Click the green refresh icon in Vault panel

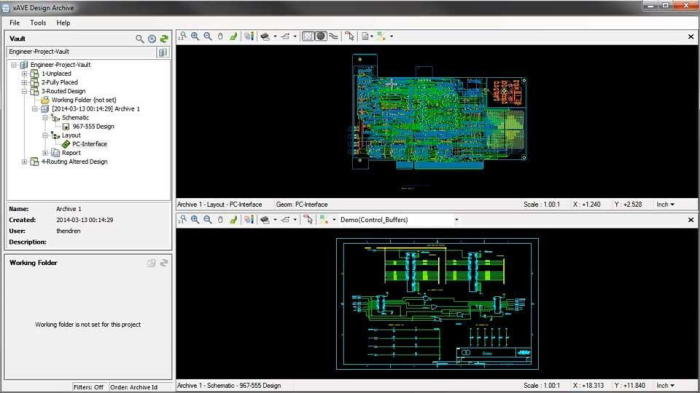[x=164, y=39]
